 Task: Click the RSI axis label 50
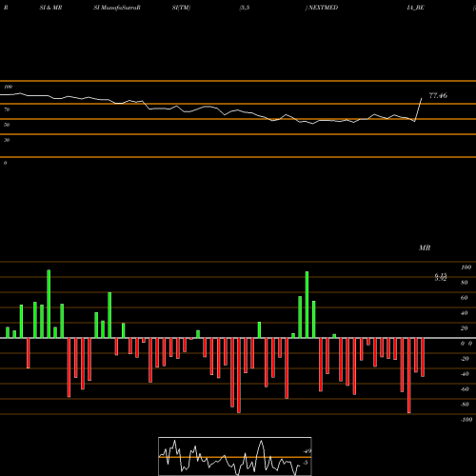[7, 125]
